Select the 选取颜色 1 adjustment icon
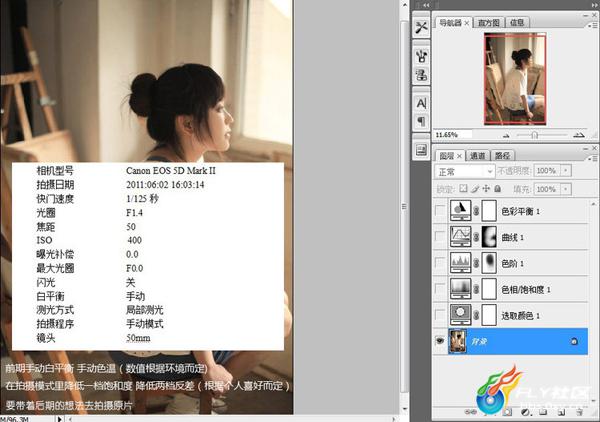Viewport: 600px width, 422px height. tap(460, 315)
